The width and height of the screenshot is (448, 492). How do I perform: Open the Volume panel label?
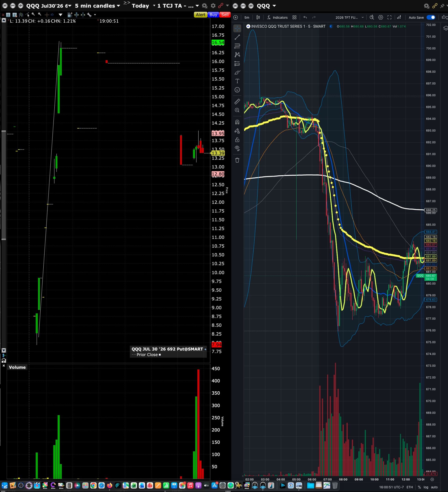17,367
